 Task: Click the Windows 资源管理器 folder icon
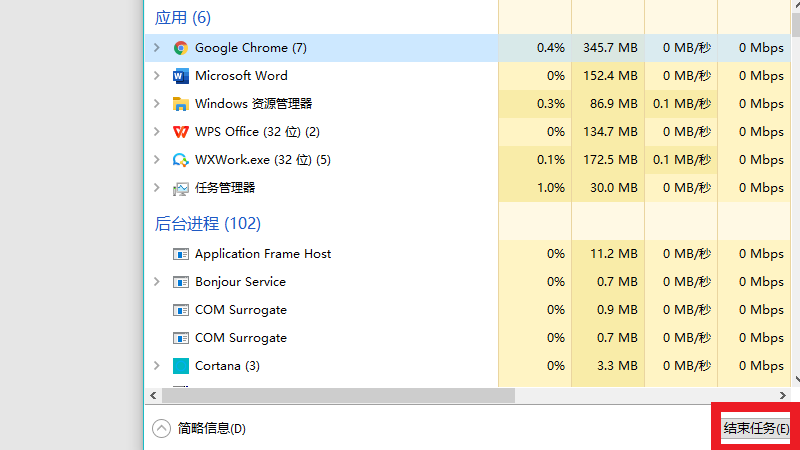181,104
